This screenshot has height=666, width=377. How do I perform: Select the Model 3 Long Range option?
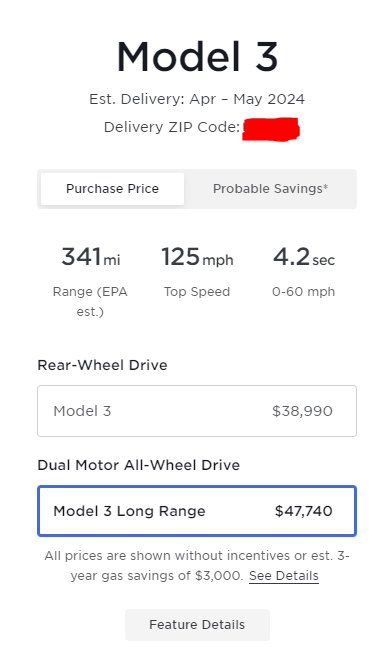coord(197,511)
